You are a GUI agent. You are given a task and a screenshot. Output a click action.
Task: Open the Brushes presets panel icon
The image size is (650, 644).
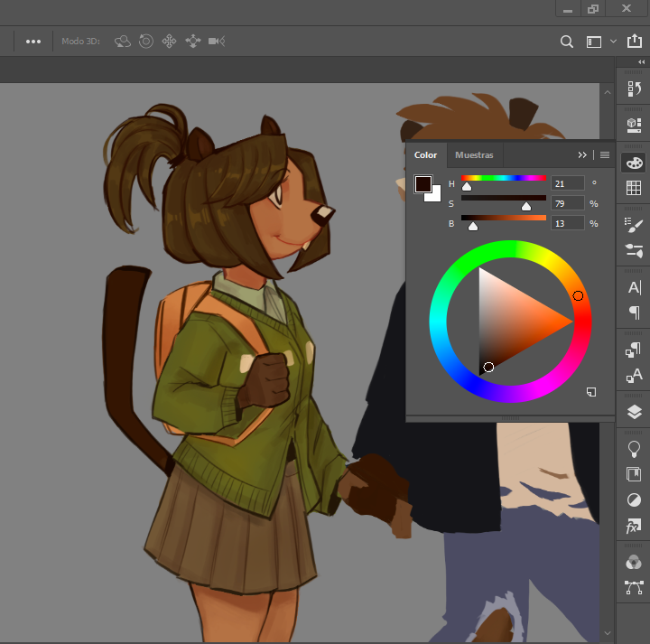click(634, 250)
